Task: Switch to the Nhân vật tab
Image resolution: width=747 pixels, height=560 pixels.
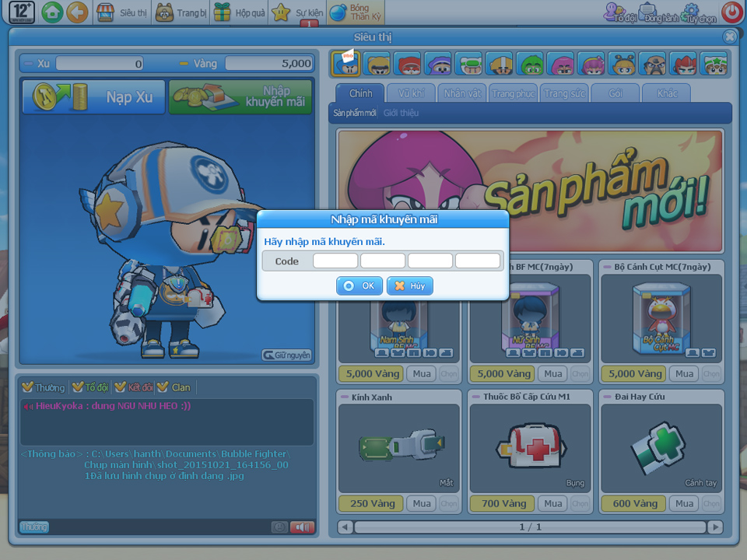Action: (x=462, y=93)
